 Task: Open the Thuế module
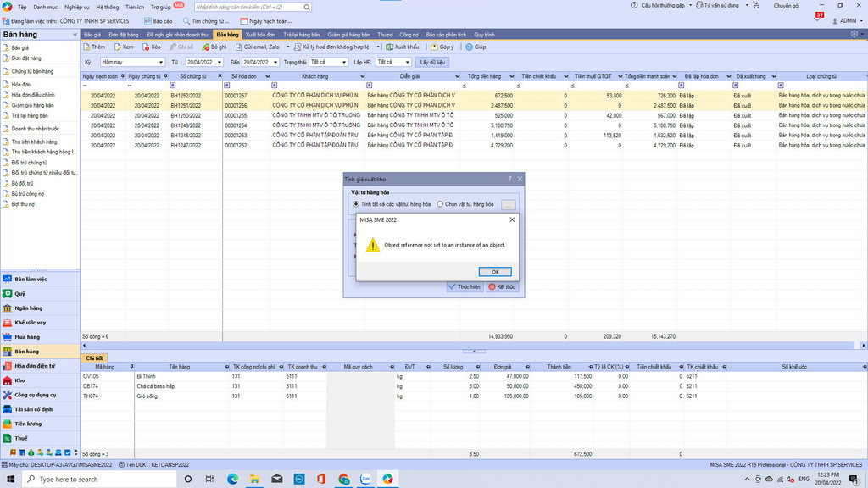point(40,438)
